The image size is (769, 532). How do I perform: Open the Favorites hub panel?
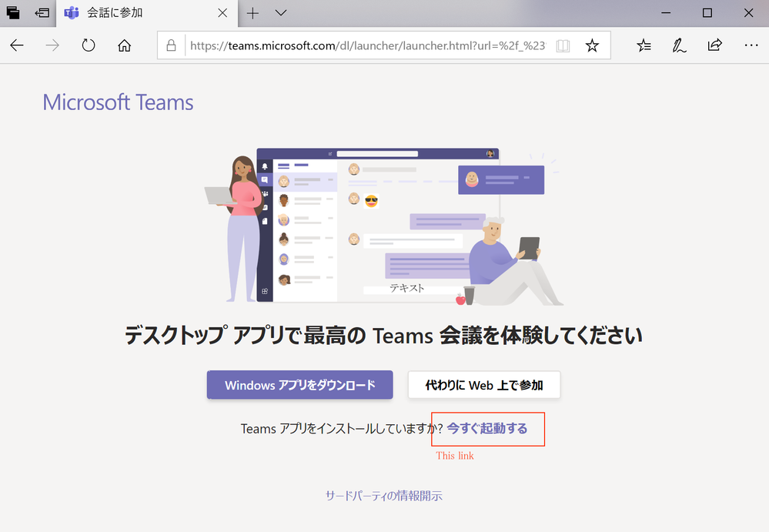(644, 46)
